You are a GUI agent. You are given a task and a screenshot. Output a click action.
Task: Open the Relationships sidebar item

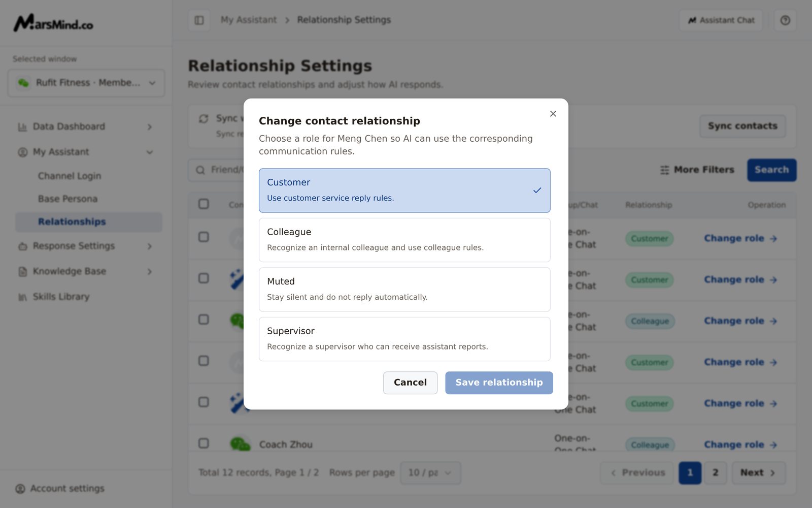[x=89, y=222]
